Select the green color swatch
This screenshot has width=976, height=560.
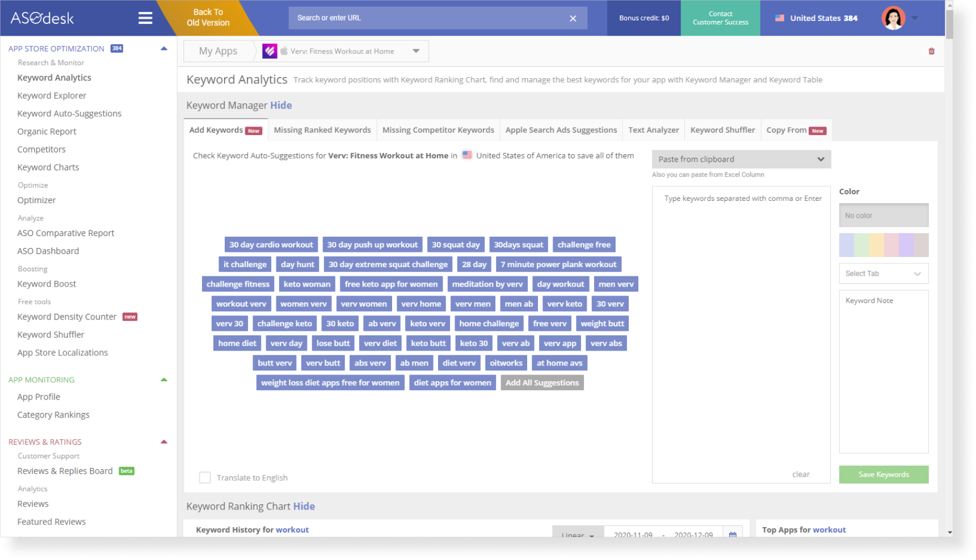tap(861, 245)
